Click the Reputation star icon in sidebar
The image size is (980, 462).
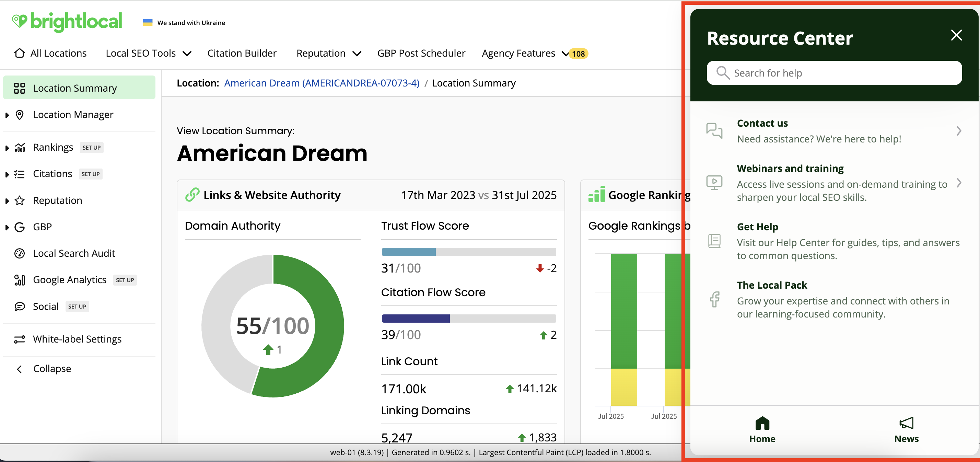tap(20, 200)
